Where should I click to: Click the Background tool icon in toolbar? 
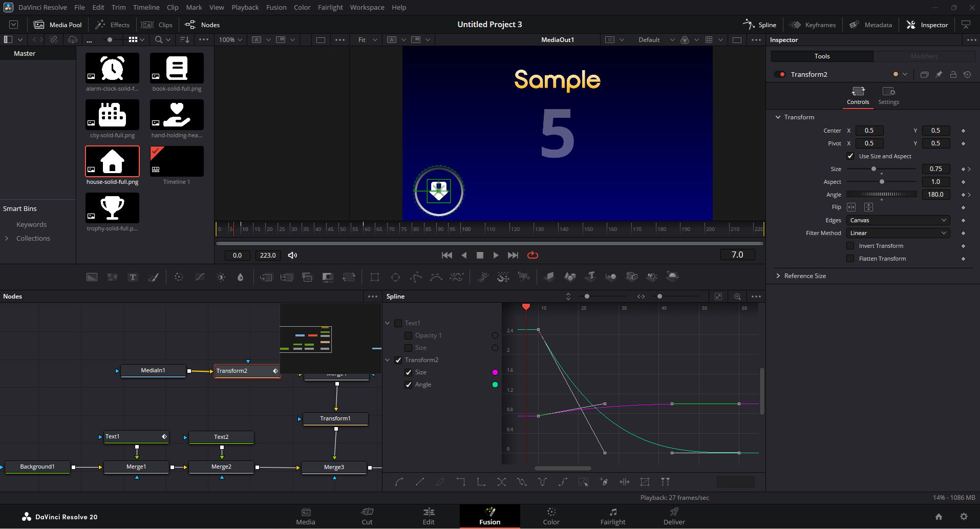92,277
